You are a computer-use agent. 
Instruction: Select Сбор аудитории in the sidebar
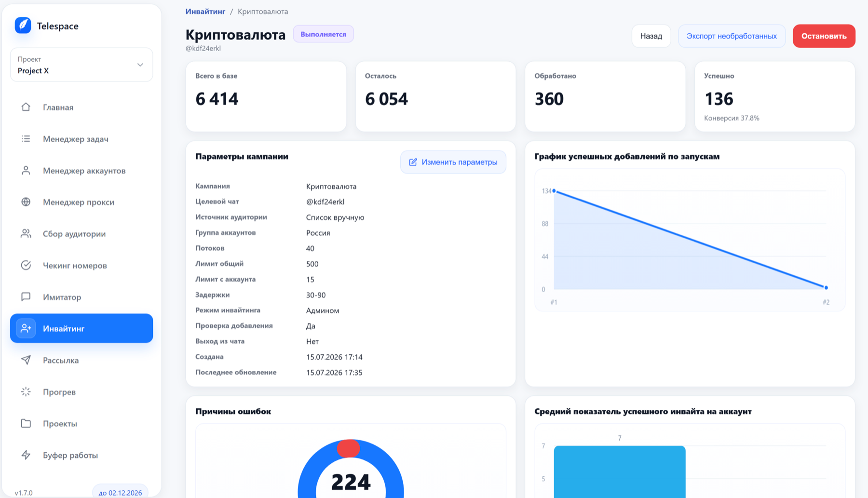81,234
